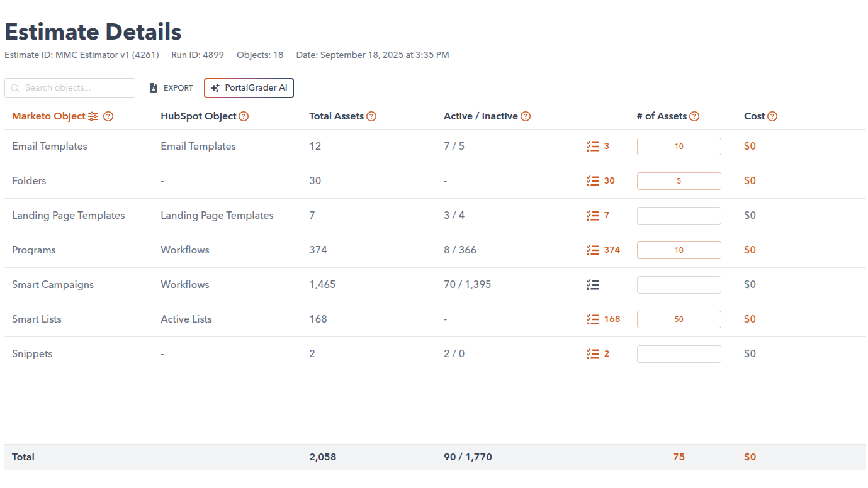The height and width of the screenshot is (488, 868).
Task: Click the Email Templates asset count field
Action: [679, 147]
